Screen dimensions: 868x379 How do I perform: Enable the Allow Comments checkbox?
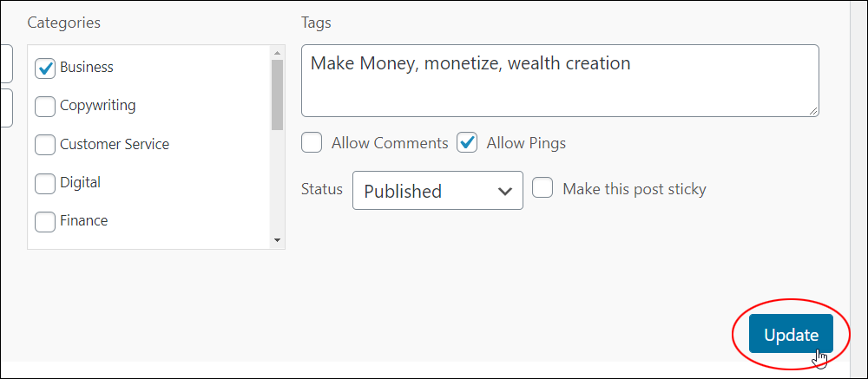[312, 143]
